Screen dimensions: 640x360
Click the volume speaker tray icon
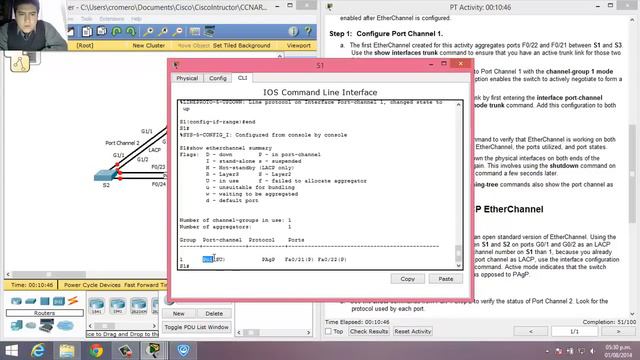tap(593, 351)
